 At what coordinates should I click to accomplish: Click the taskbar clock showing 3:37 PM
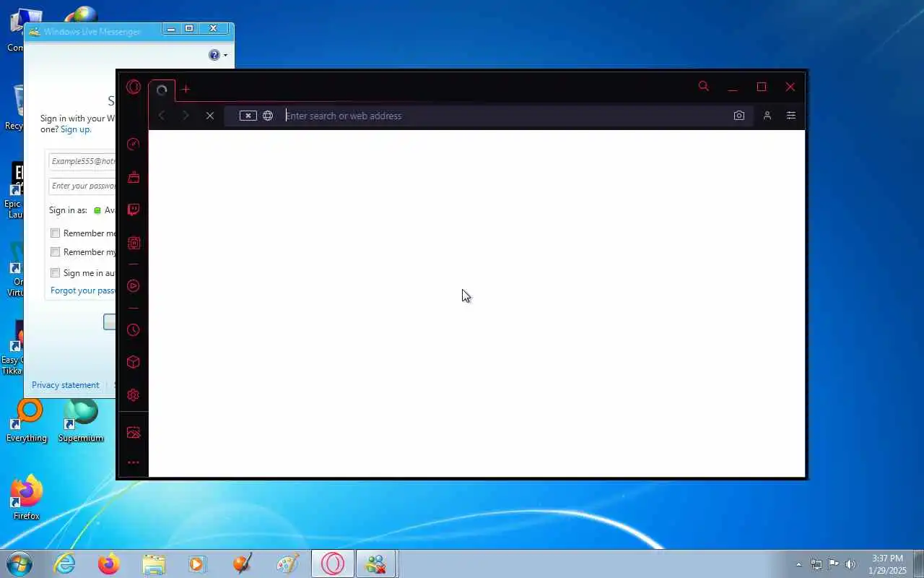(887, 564)
